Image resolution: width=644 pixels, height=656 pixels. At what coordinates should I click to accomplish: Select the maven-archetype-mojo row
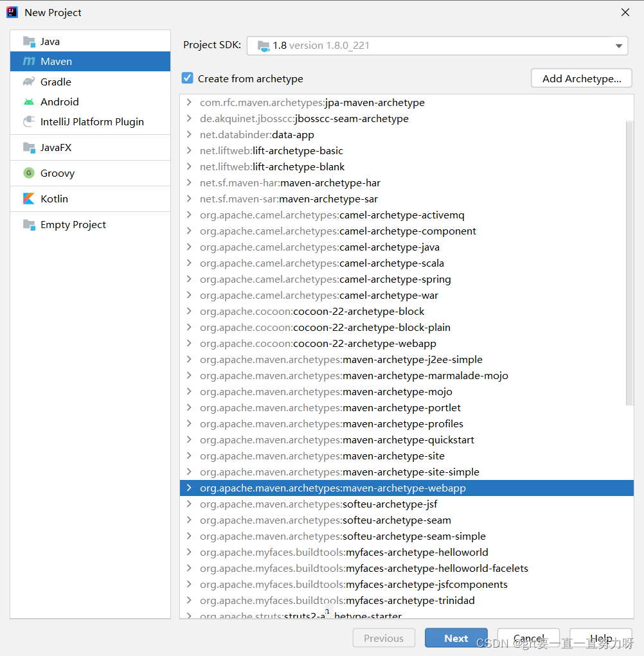click(x=407, y=391)
